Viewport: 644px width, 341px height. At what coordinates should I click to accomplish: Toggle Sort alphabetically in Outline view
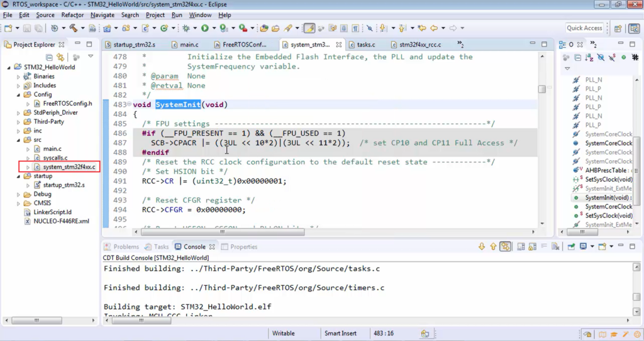point(589,57)
